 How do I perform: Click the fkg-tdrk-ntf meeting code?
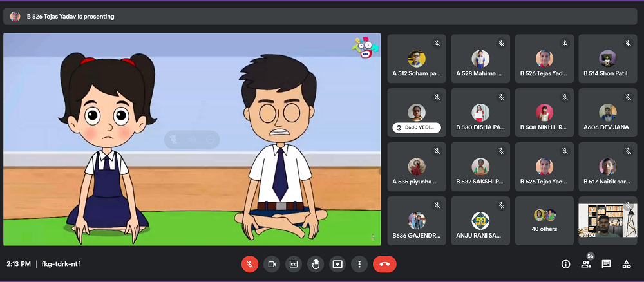(61, 264)
